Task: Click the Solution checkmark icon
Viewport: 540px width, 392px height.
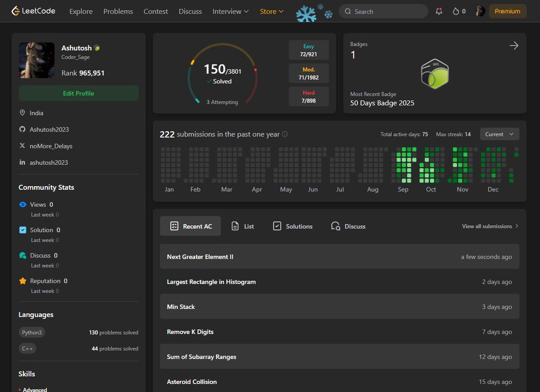Action: point(23,230)
